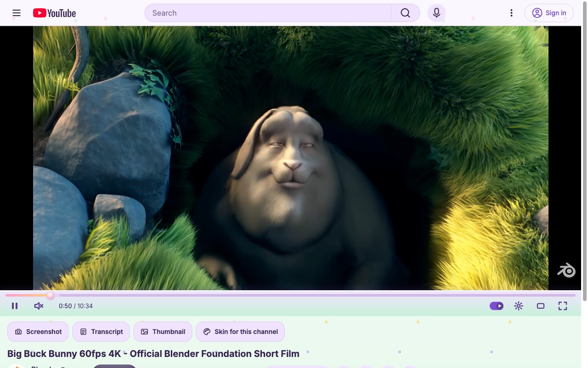
Task: Click the Big Buck Bunny video frame
Action: click(291, 158)
